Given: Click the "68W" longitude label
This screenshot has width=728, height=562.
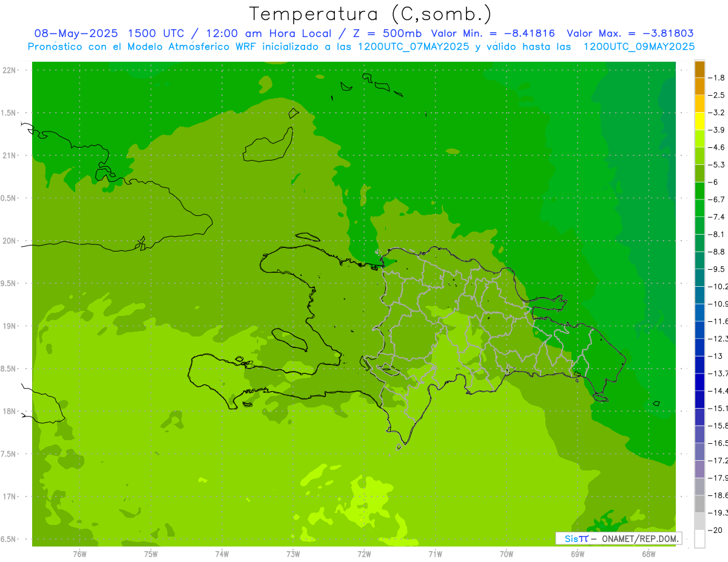Looking at the screenshot, I should coord(648,554).
